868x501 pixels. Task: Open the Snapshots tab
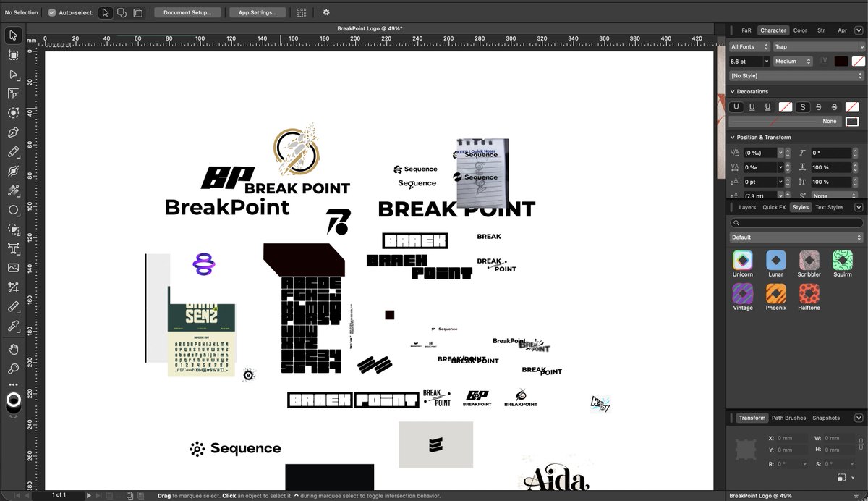click(x=826, y=418)
